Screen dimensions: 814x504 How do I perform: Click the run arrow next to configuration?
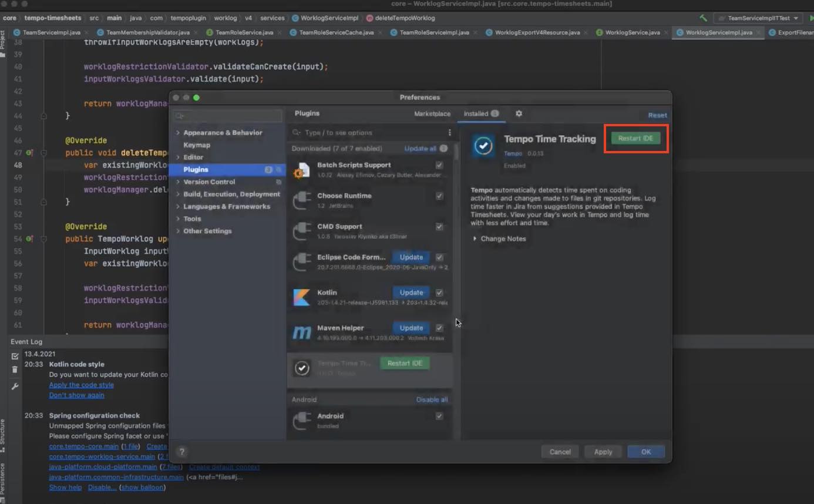pyautogui.click(x=811, y=18)
